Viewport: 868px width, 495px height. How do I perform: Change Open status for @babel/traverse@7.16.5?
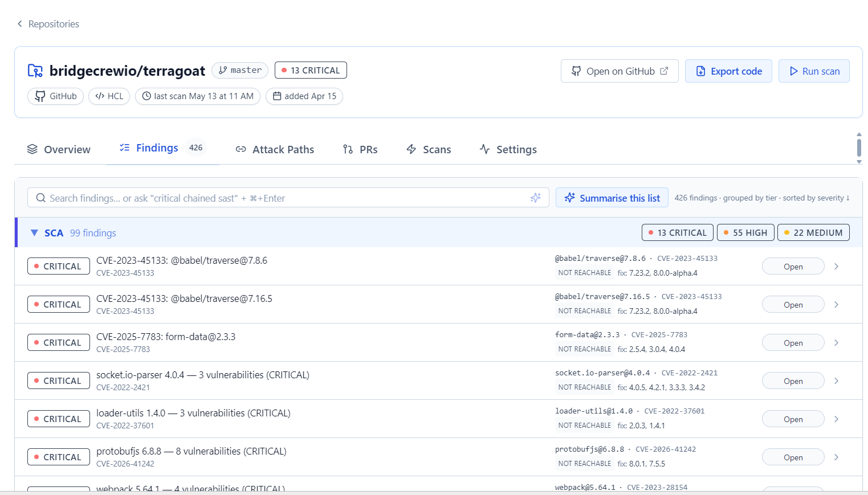(793, 304)
